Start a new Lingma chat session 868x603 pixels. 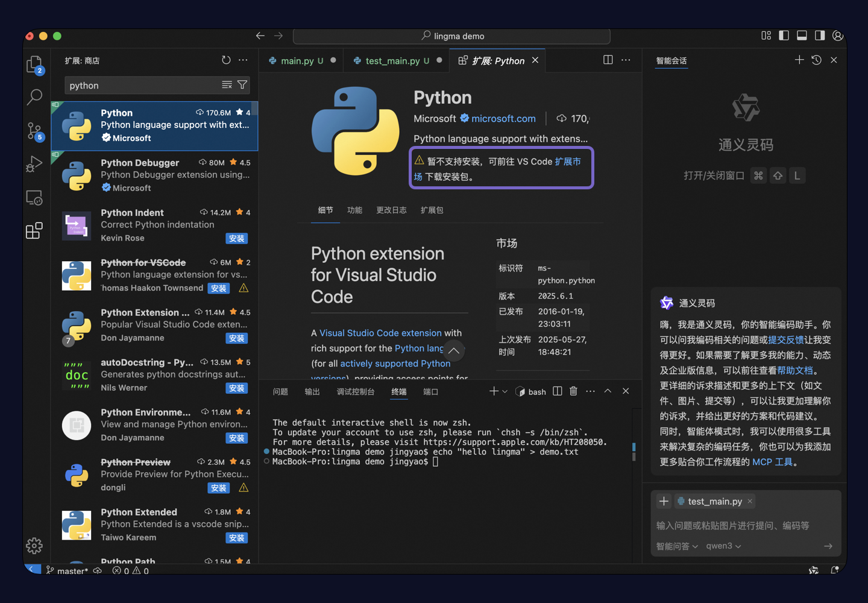799,60
